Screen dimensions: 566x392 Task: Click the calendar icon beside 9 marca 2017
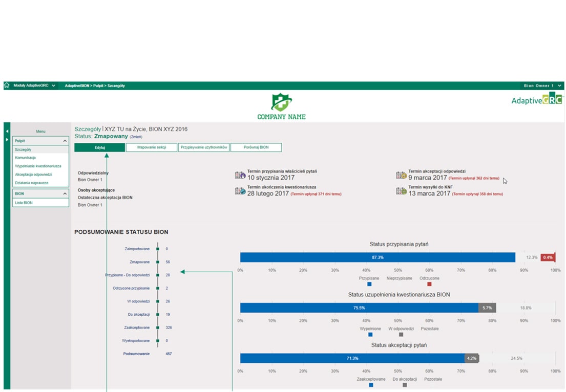coord(401,176)
